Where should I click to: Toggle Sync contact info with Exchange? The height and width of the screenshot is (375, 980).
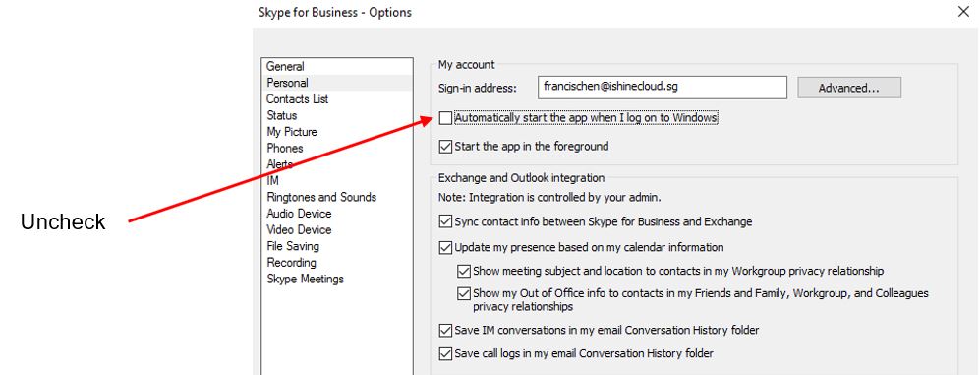pos(445,221)
